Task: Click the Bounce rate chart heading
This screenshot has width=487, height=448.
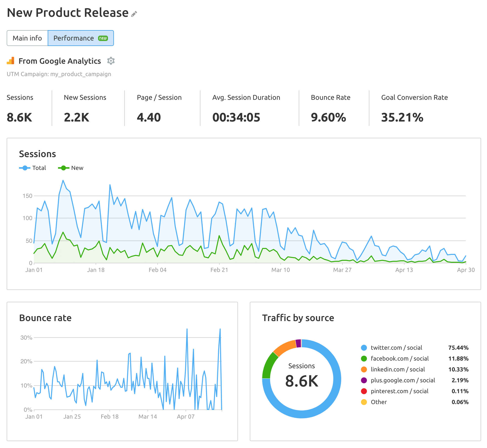Action: [45, 318]
